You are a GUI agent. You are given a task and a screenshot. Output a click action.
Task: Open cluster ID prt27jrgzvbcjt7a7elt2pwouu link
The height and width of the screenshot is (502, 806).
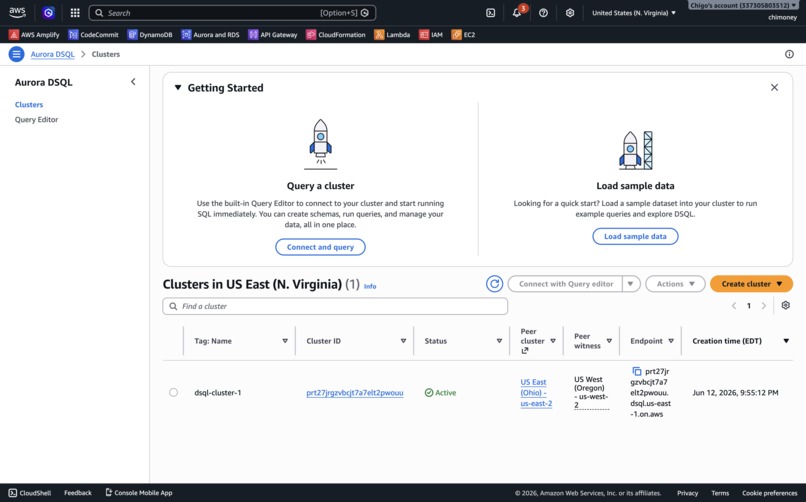tap(355, 393)
